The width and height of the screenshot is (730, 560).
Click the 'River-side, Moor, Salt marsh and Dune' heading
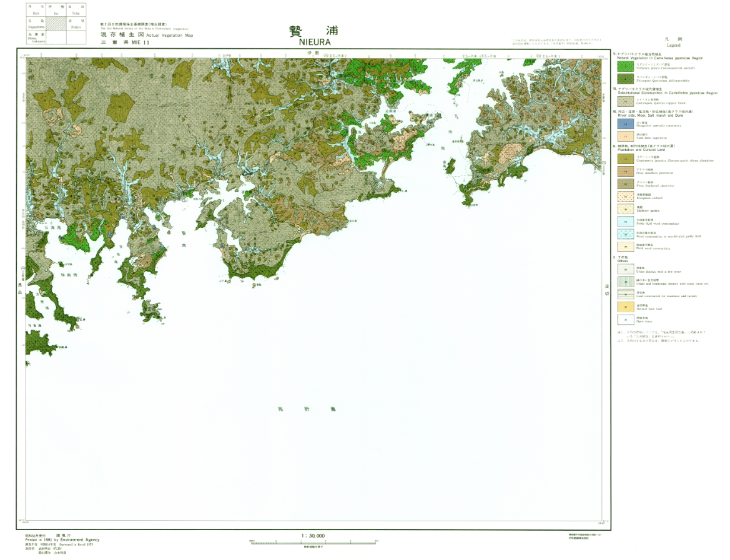click(651, 115)
